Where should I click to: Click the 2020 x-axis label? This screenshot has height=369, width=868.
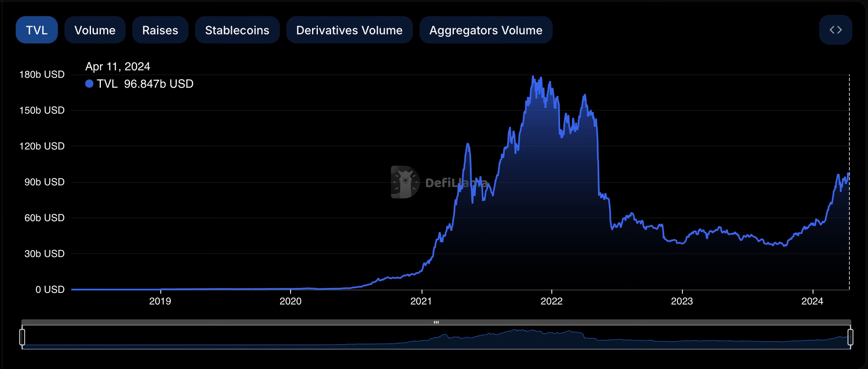pos(291,301)
